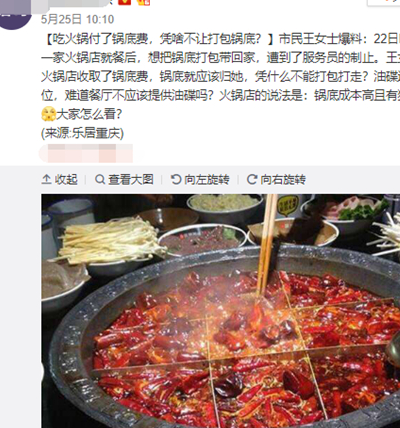
Task: Click the hot pot photo
Action: pos(221,311)
